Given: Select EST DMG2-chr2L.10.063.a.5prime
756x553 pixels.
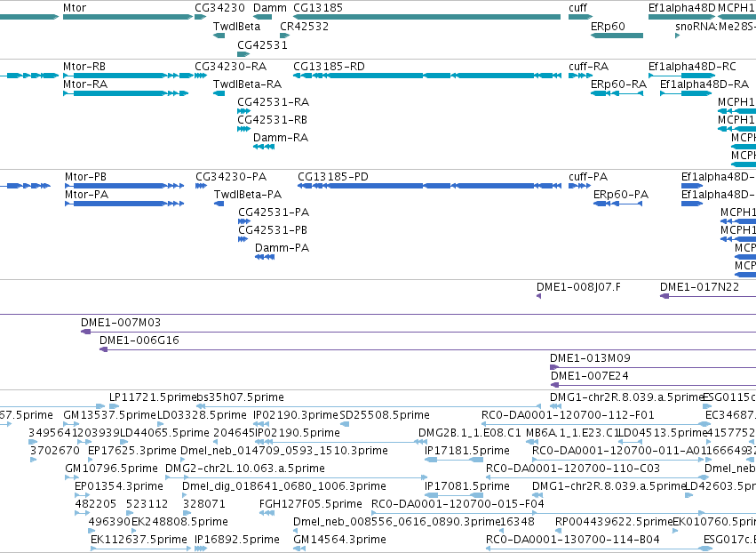Looking at the screenshot, I should coord(296,477).
